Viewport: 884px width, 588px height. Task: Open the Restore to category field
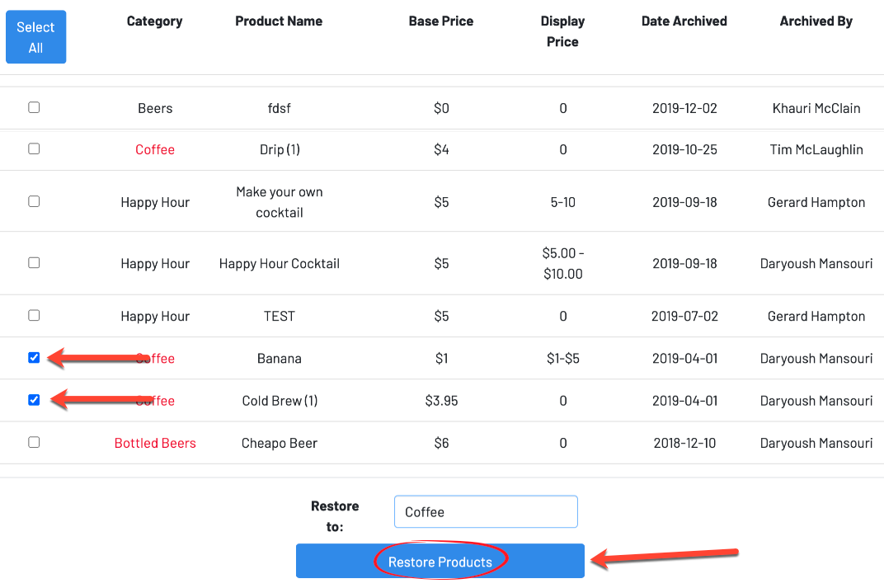(485, 511)
